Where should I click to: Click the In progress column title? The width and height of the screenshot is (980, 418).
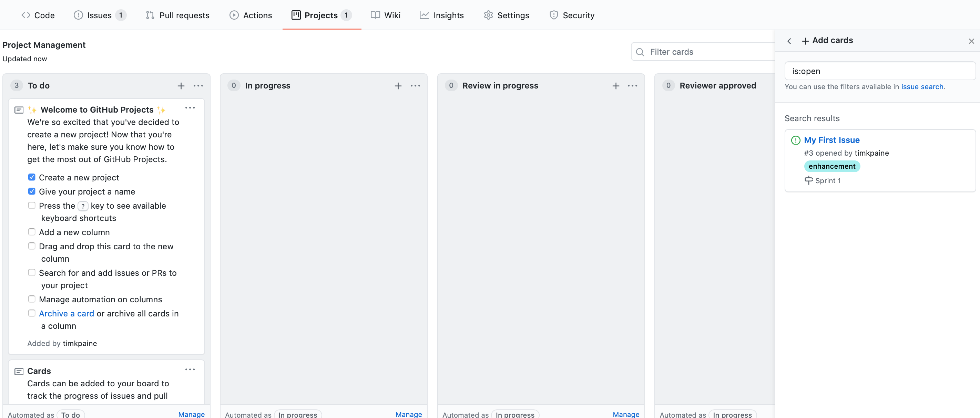[x=267, y=86]
